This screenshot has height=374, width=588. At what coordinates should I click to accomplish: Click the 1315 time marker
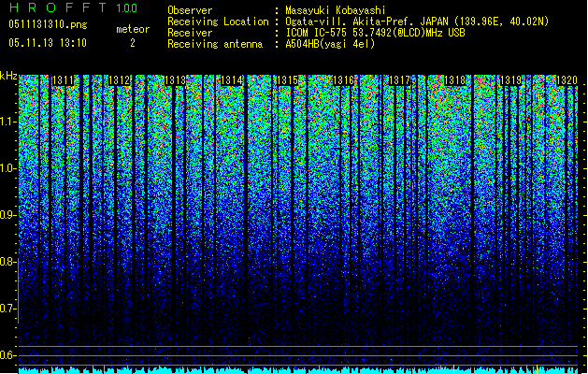[x=288, y=80]
